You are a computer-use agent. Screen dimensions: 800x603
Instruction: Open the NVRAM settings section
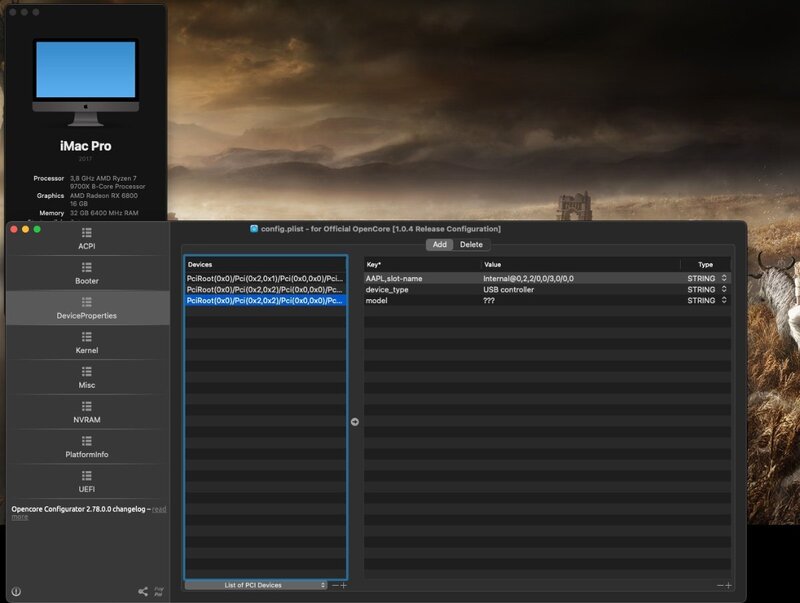pyautogui.click(x=87, y=412)
